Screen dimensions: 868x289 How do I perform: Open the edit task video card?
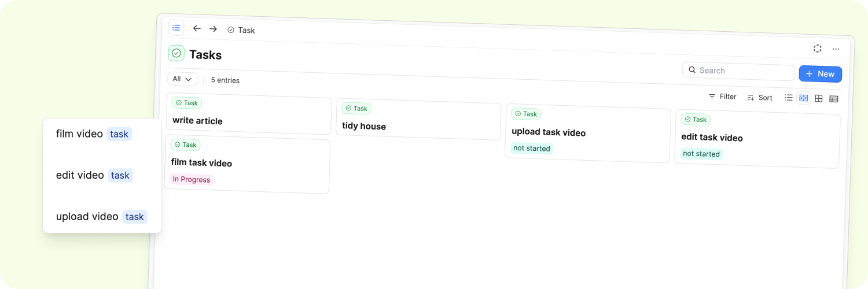click(757, 139)
